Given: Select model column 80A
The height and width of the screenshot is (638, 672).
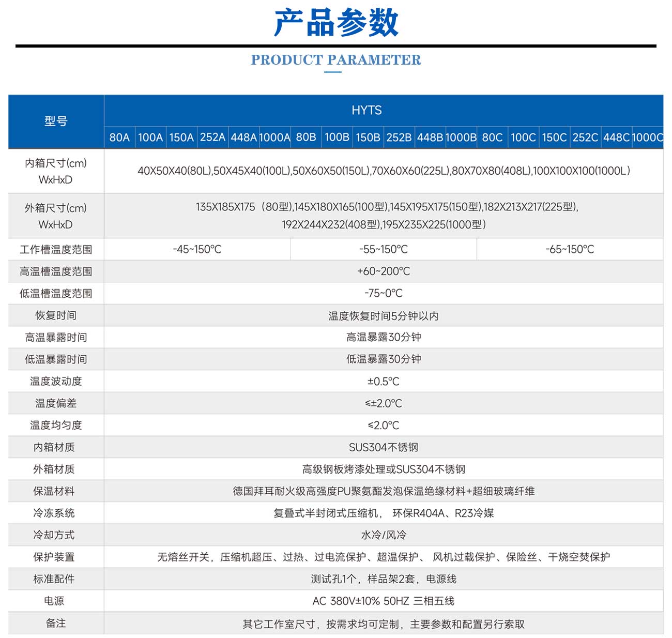Looking at the screenshot, I should coord(119,138).
